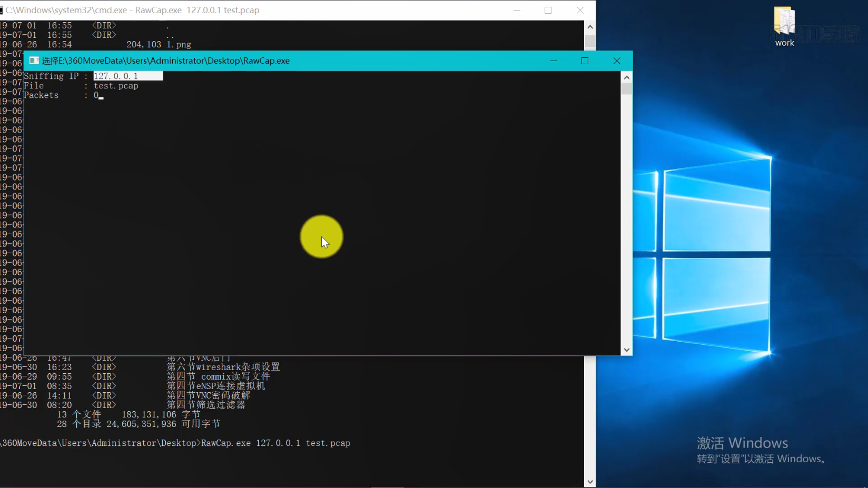Maximize the RawCap.exe console window

coord(585,61)
